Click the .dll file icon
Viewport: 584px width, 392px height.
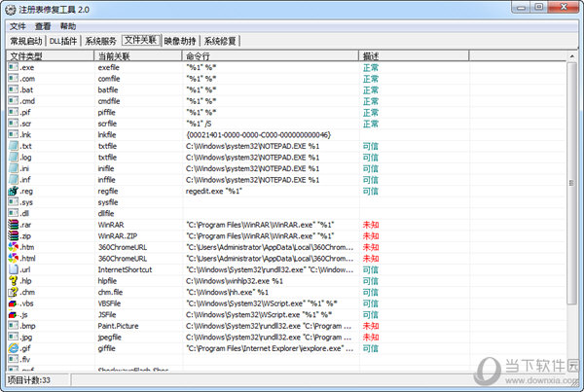14,213
